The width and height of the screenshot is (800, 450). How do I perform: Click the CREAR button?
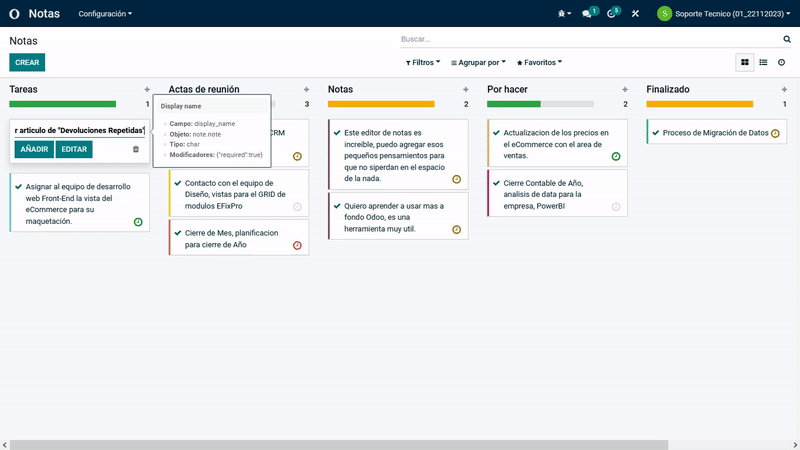click(x=27, y=62)
